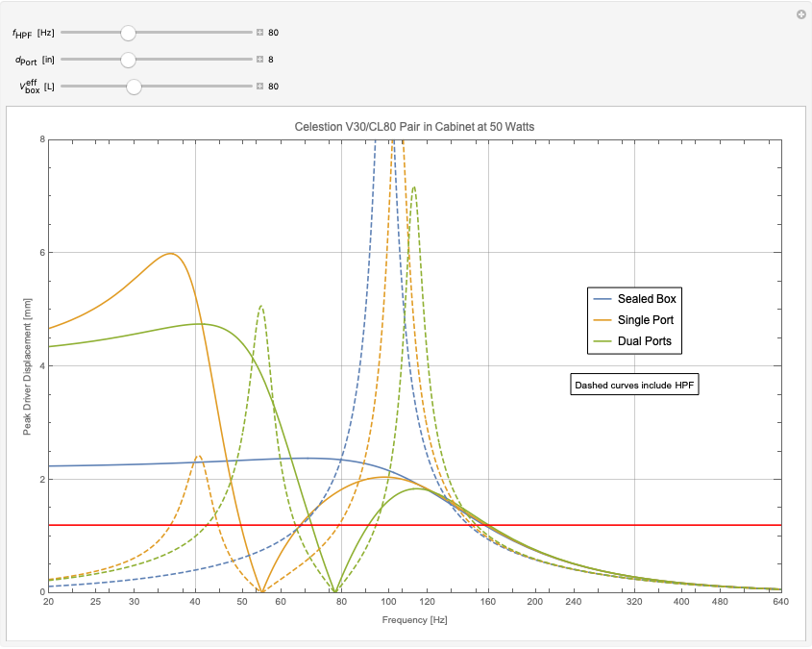Click the 'Frequency [Hz]' axis label
Viewport: 812px width, 649px height.
[415, 620]
